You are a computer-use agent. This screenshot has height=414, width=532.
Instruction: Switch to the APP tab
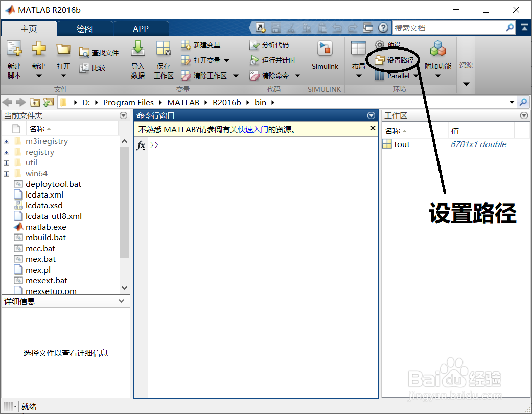tap(141, 29)
